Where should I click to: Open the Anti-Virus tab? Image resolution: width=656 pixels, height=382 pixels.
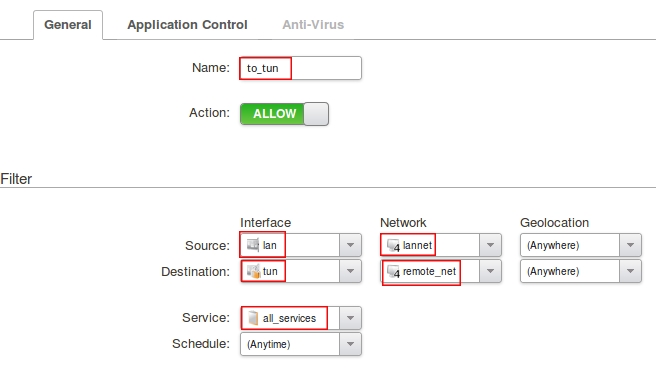tap(313, 25)
